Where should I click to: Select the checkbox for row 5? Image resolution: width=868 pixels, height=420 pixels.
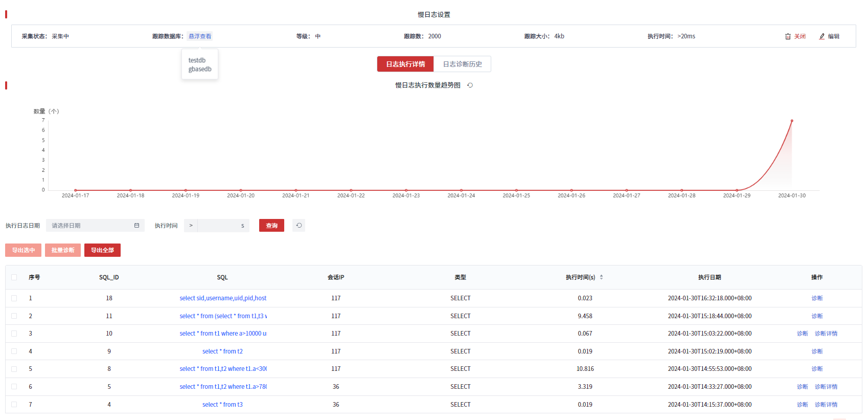point(14,369)
